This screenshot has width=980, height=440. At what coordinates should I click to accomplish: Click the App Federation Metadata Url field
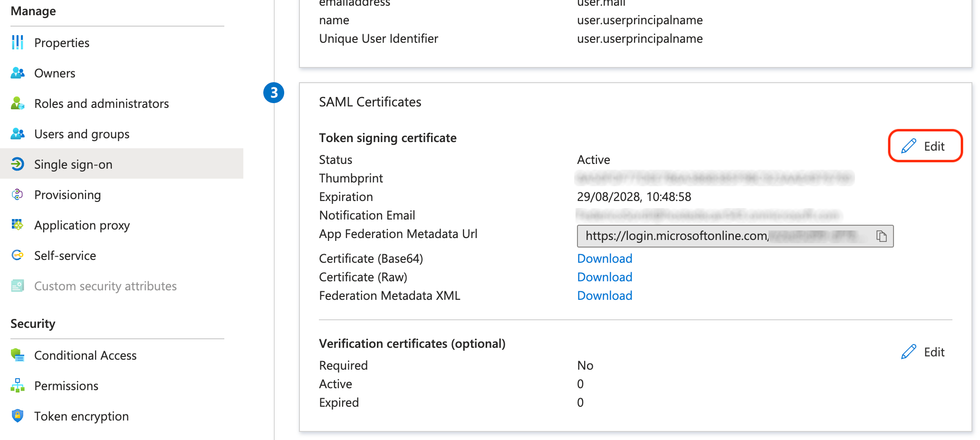tap(722, 236)
